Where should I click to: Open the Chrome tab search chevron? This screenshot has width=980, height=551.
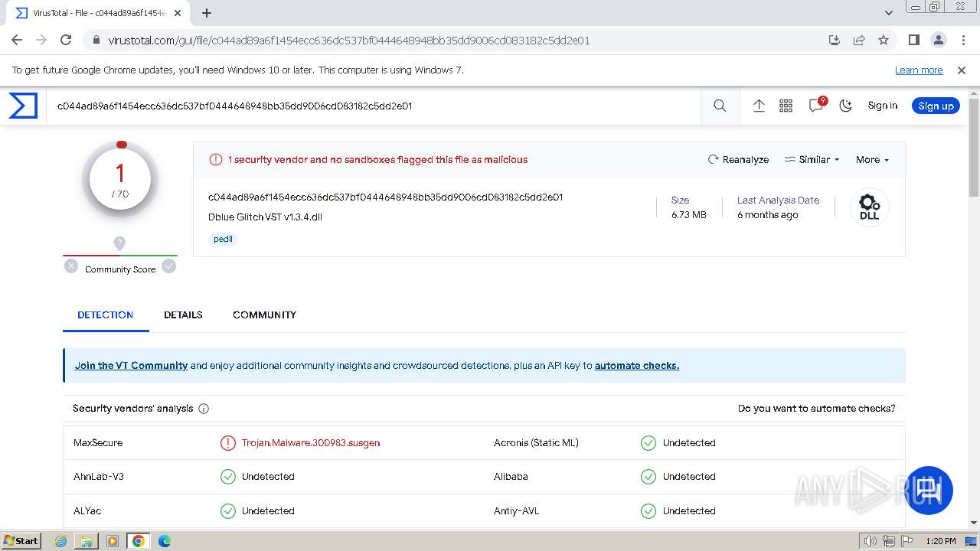(x=889, y=13)
